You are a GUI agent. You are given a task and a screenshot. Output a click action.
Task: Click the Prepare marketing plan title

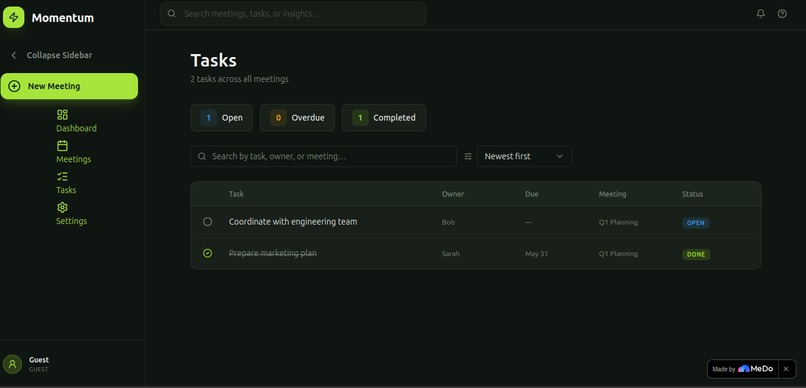272,253
